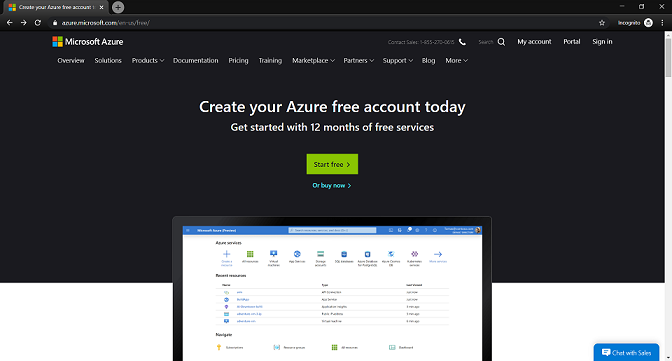Follow the Or buy now link
Viewport: 672px width, 361px height.
click(x=332, y=185)
